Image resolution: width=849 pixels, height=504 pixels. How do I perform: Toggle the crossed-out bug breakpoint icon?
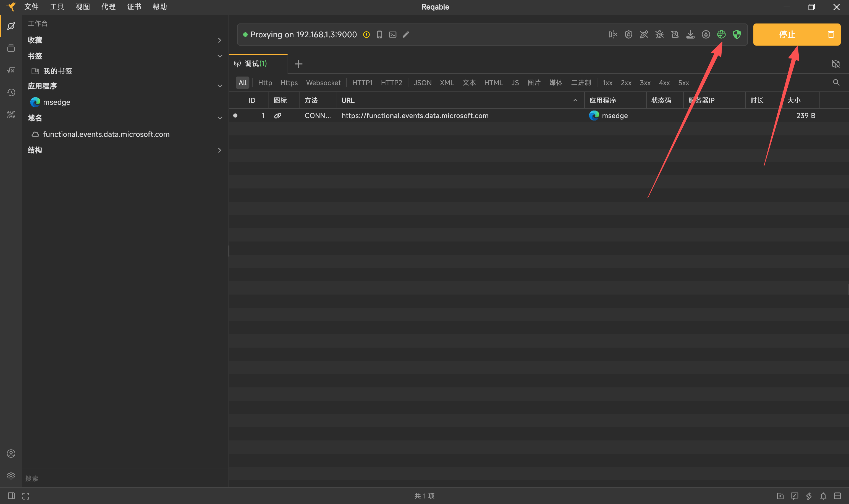[x=659, y=34]
